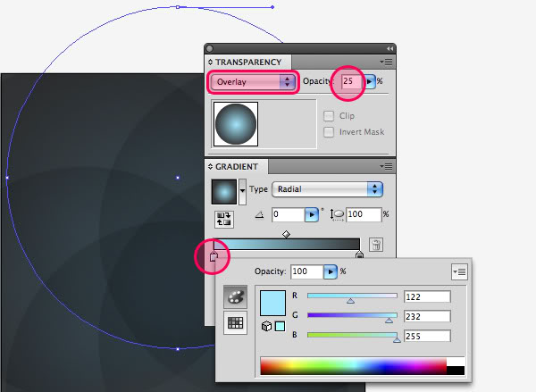536x392 pixels.
Task: Click the gradient angle icon
Action: (260, 215)
